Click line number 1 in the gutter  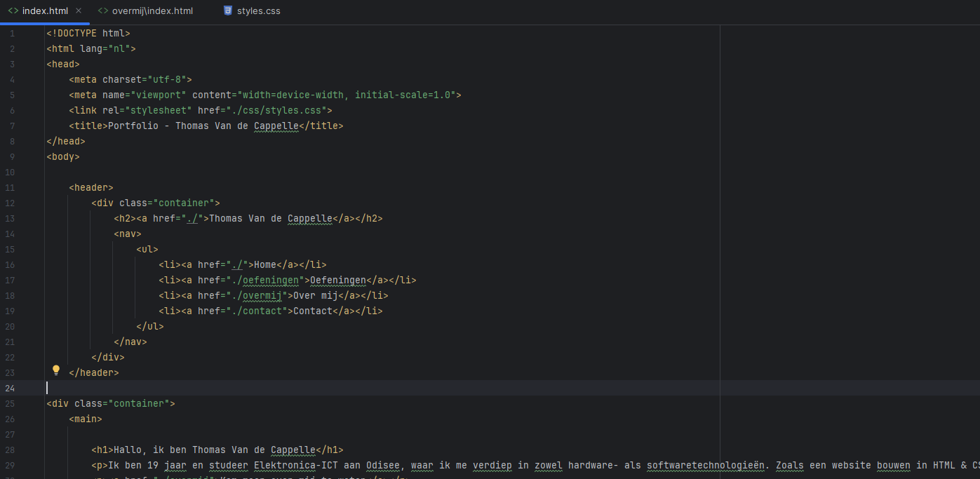[12, 33]
